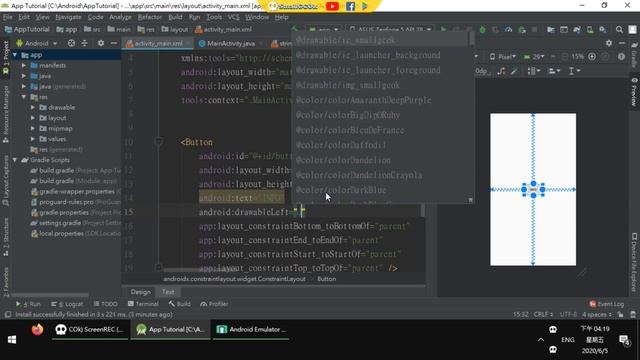
Task: Open API level 29 dropdown in preview
Action: (x=534, y=57)
